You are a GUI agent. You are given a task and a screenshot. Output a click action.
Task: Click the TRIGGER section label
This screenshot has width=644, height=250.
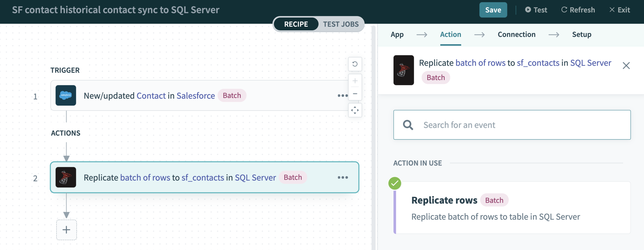65,70
